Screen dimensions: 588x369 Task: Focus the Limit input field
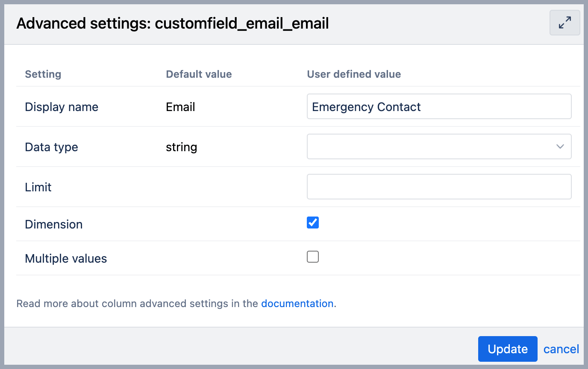pyautogui.click(x=439, y=187)
